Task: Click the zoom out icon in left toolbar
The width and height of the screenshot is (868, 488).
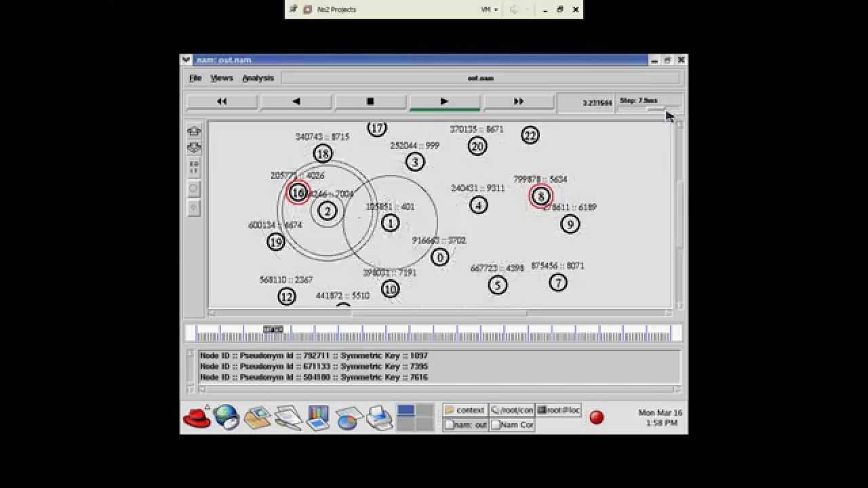Action: (194, 147)
